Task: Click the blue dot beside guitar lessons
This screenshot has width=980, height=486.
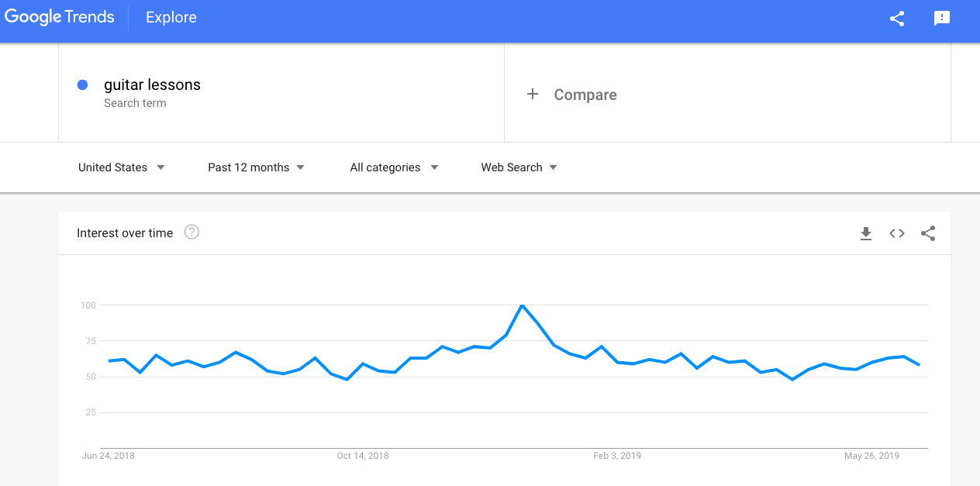Action: tap(82, 85)
